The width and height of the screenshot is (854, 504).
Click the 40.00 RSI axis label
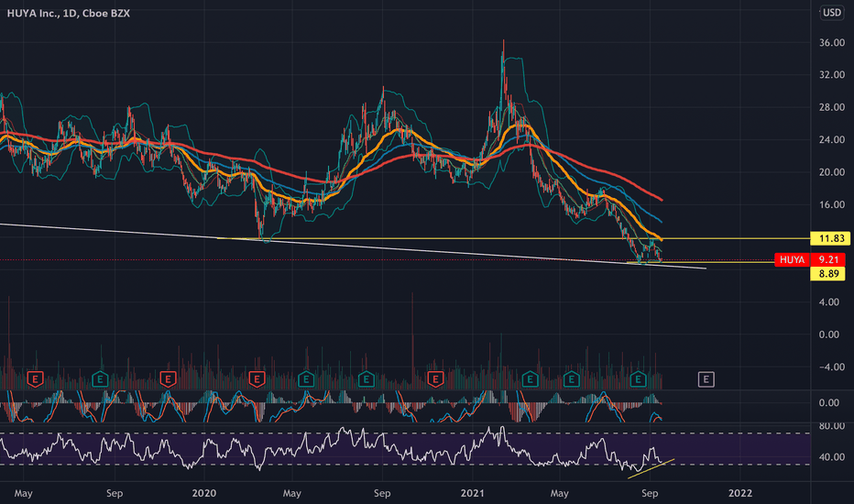832,457
